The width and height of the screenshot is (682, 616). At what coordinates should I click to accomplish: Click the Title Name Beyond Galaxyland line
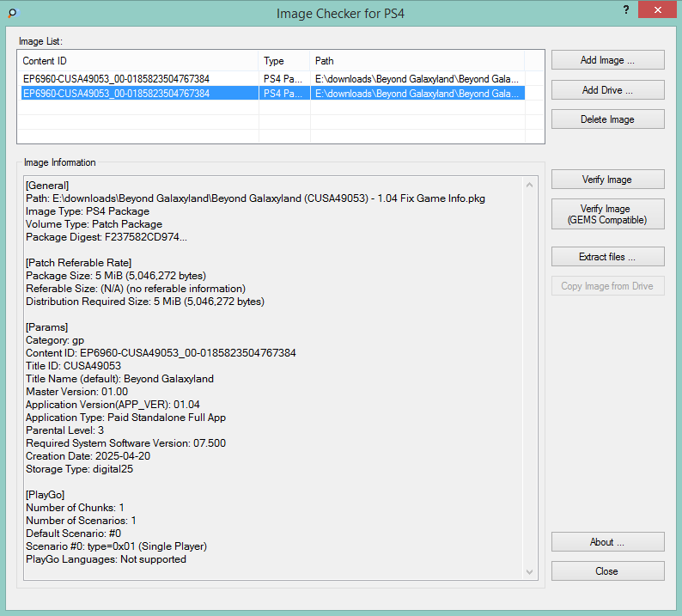click(119, 379)
